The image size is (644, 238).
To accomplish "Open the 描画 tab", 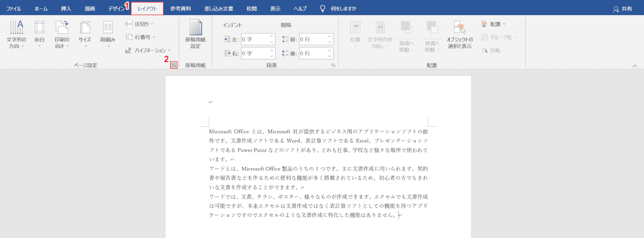I will point(90,8).
